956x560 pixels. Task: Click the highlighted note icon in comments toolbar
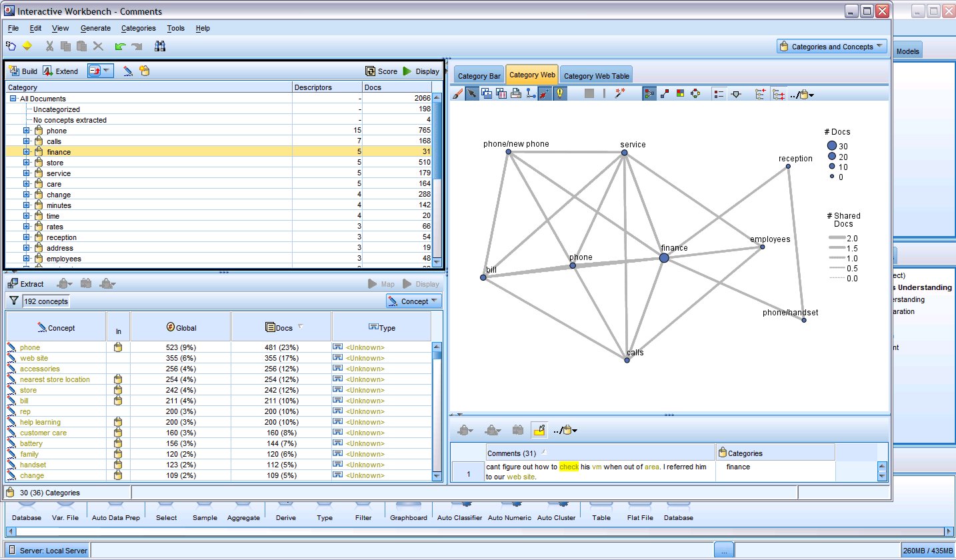click(539, 431)
